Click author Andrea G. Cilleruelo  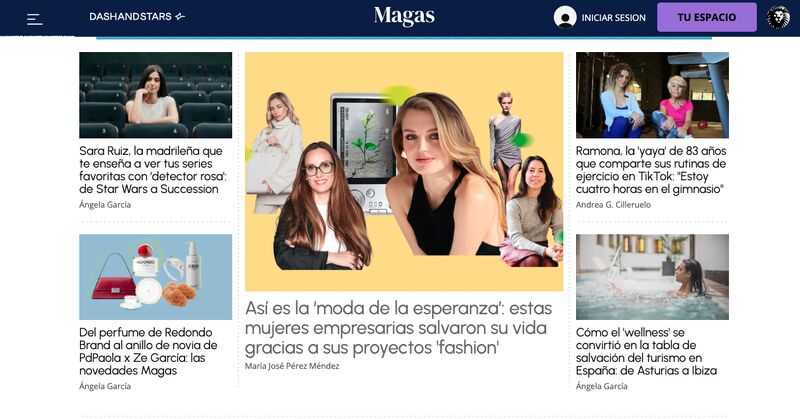[x=613, y=205]
